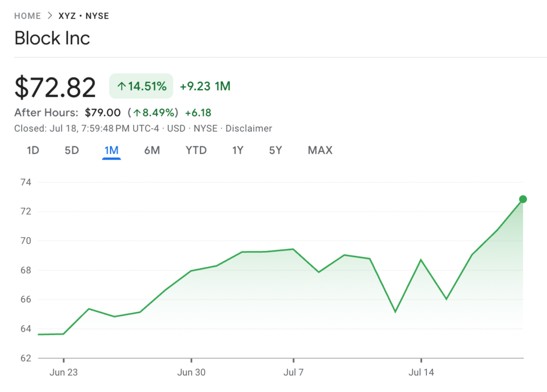The height and width of the screenshot is (392, 547).
Task: Open the Disclaimer link
Action: 248,128
